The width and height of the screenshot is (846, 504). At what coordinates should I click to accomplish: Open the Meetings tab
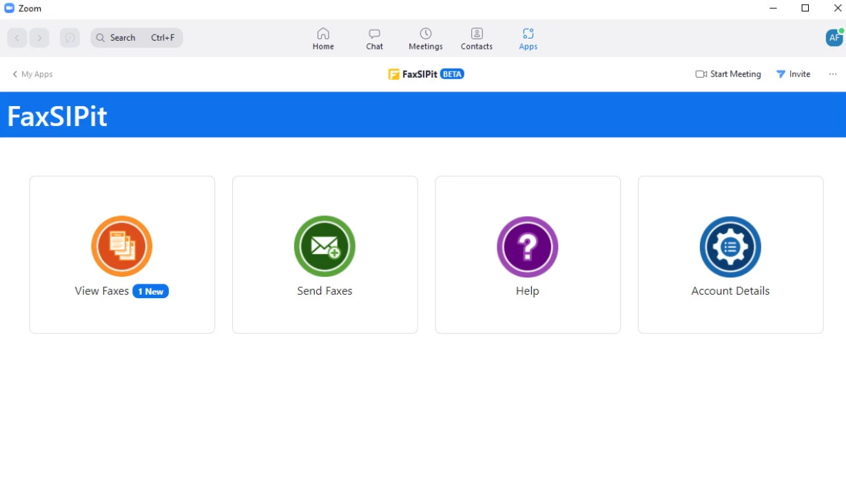[426, 39]
